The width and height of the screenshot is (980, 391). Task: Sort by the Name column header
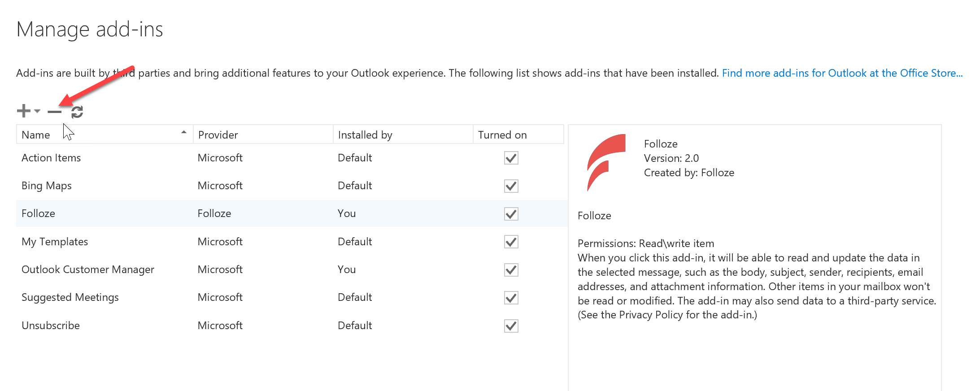(105, 135)
